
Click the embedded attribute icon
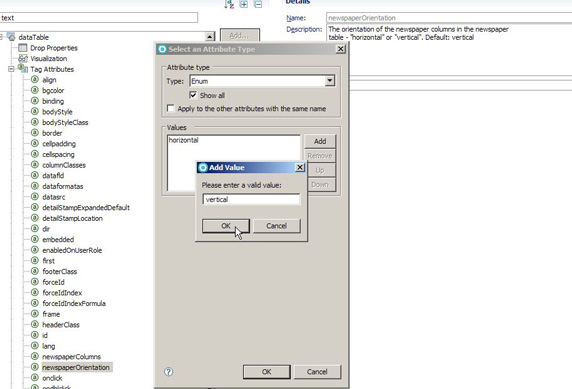(35, 239)
